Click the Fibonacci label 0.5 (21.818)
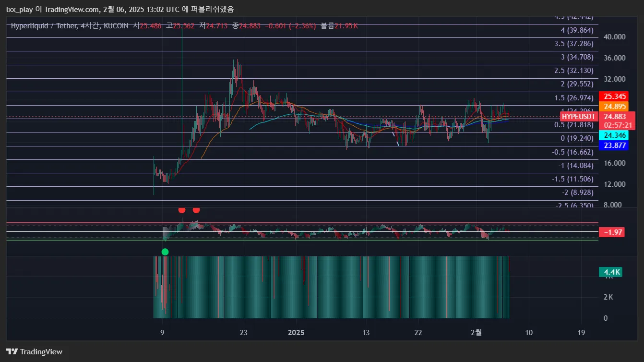This screenshot has width=644, height=362. click(574, 125)
